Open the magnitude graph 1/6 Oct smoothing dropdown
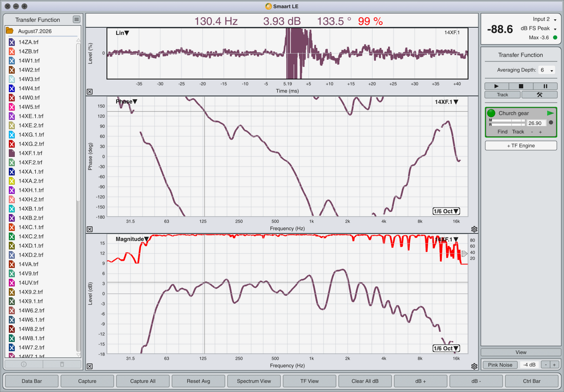Viewport: 564px width, 392px height. (446, 348)
